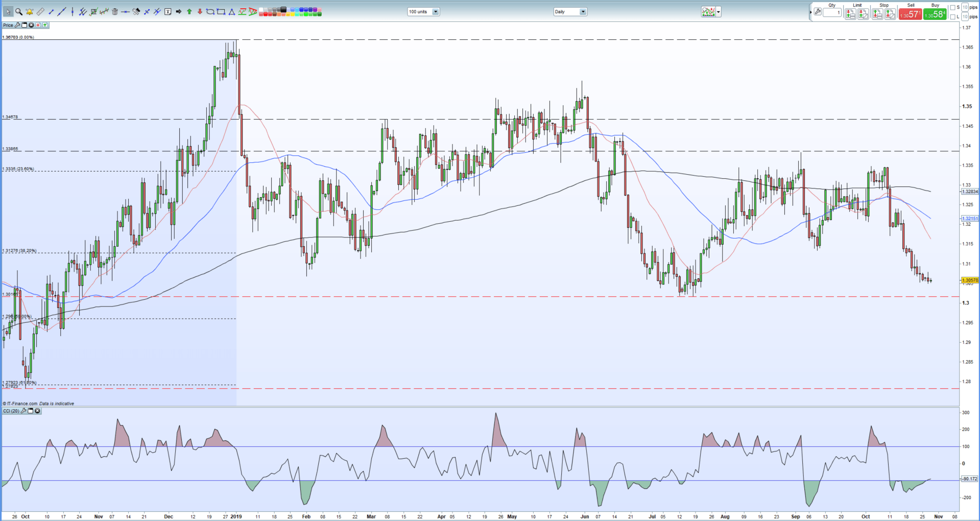Open Price panel wrench settings
The image size is (980, 521).
(17, 25)
